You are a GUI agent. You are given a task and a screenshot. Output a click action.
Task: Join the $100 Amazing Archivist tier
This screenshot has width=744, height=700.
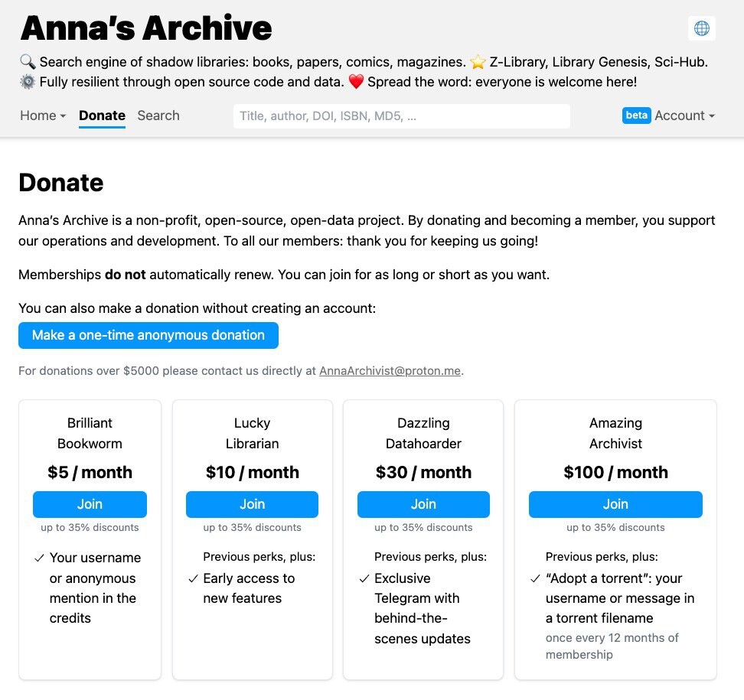615,504
